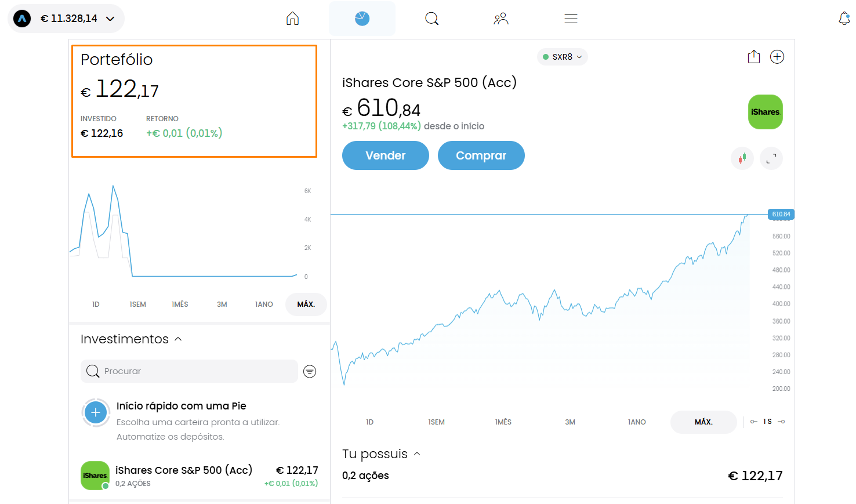Click the portfolio value € 122,17
The height and width of the screenshot is (504, 856).
[x=119, y=89]
